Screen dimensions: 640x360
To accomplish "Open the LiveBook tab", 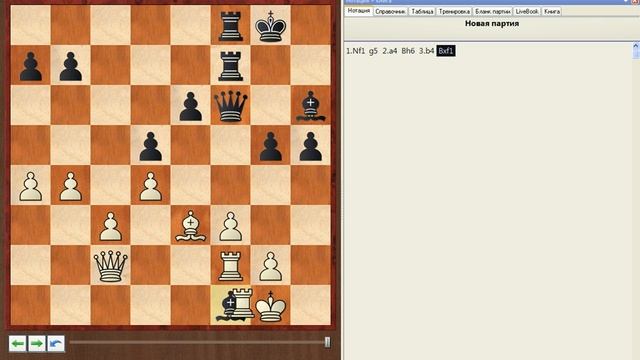I will click(527, 11).
